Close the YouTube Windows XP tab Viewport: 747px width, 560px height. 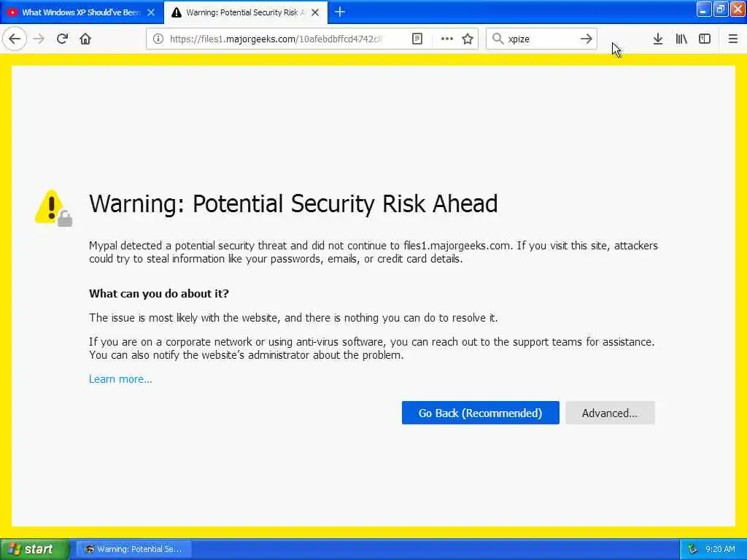pos(151,12)
